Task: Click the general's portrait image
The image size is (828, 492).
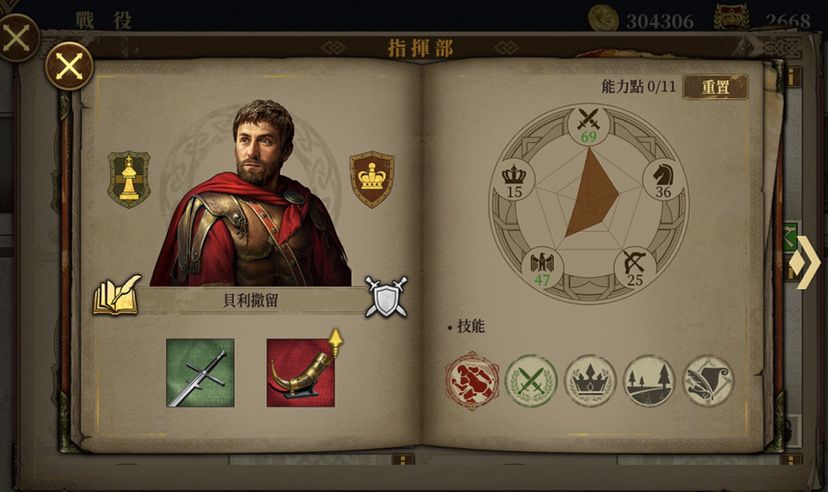Action: click(250, 193)
